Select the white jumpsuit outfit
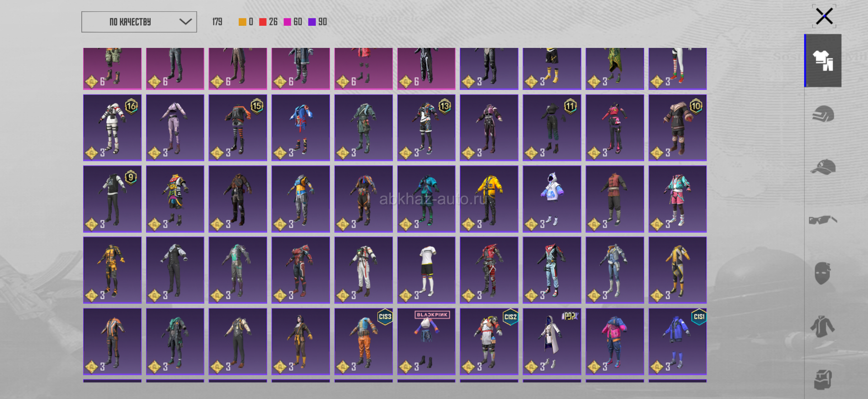Image resolution: width=868 pixels, height=399 pixels. 363,270
